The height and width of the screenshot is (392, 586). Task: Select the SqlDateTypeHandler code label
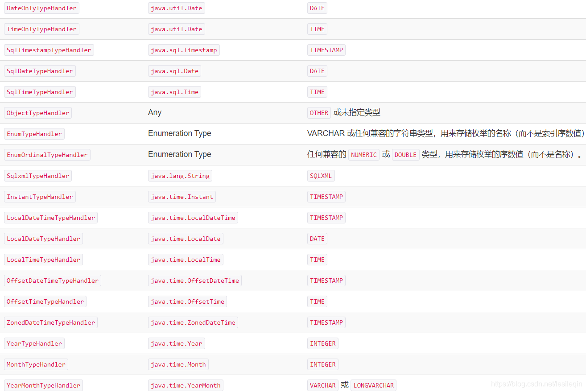click(x=40, y=71)
